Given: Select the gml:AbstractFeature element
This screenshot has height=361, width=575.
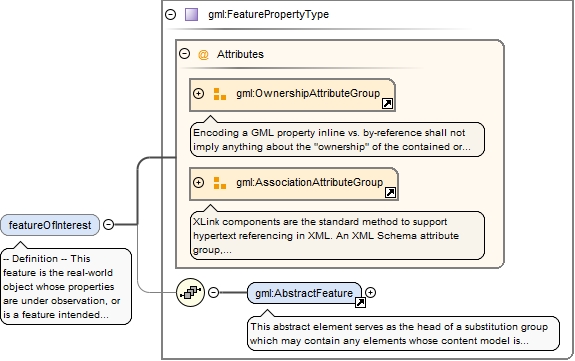Looking at the screenshot, I should pos(304,293).
